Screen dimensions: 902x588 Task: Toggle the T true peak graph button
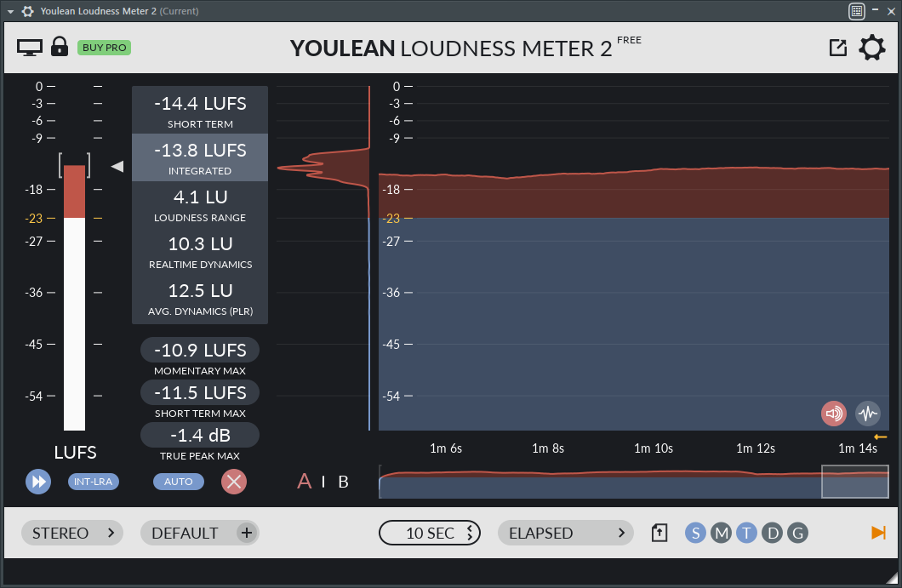746,534
